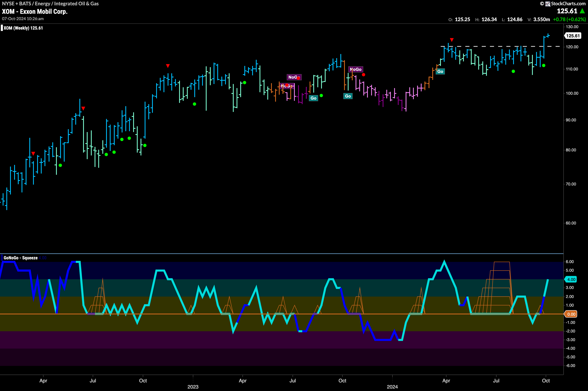Image resolution: width=588 pixels, height=391 pixels.
Task: Click the 6.00 oscillator axis label
Action: [x=570, y=262]
